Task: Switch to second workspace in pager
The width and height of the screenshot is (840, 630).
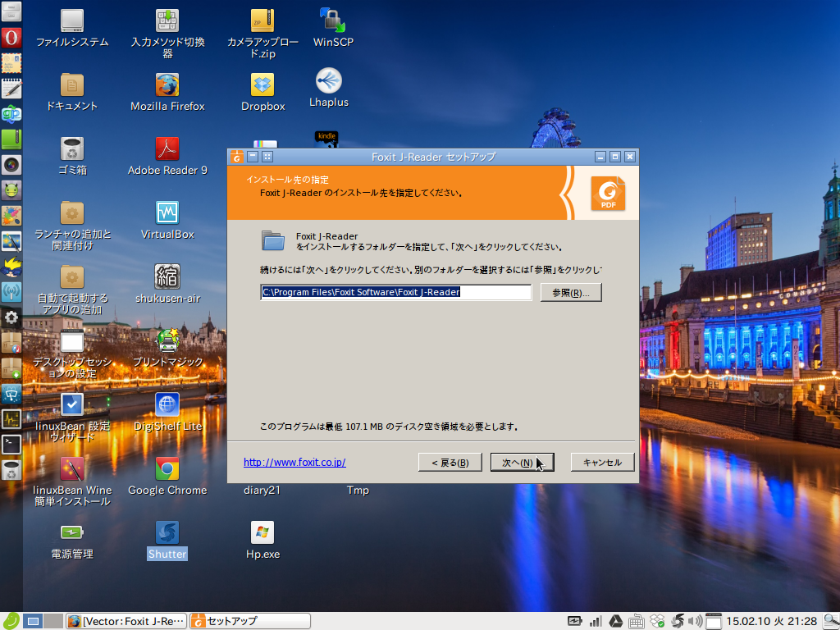Action: pos(53,622)
